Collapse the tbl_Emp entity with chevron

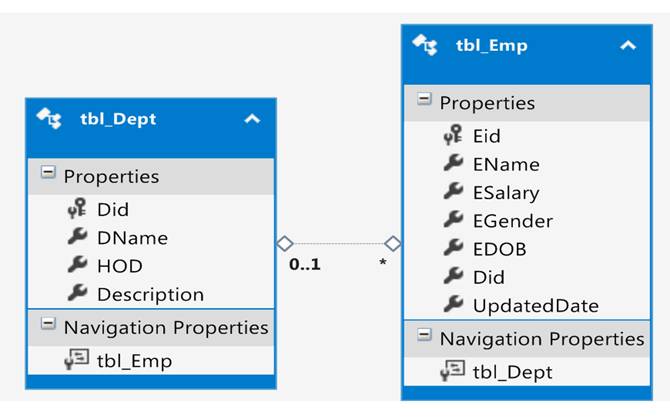628,45
